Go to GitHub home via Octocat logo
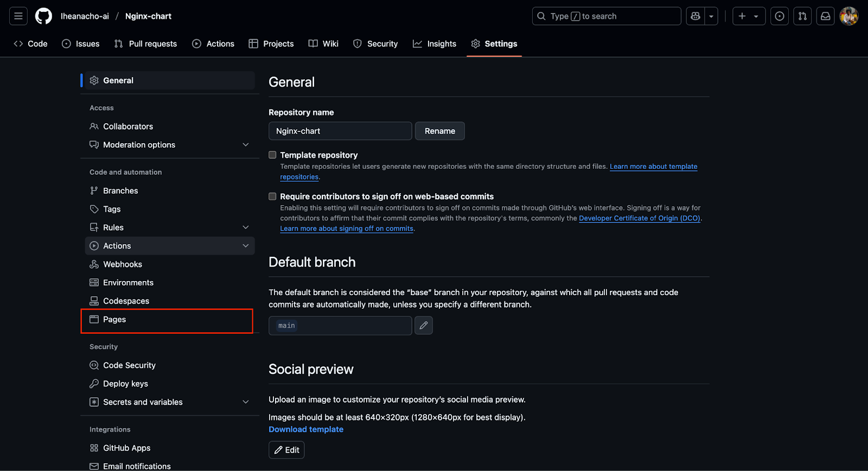 pyautogui.click(x=43, y=16)
